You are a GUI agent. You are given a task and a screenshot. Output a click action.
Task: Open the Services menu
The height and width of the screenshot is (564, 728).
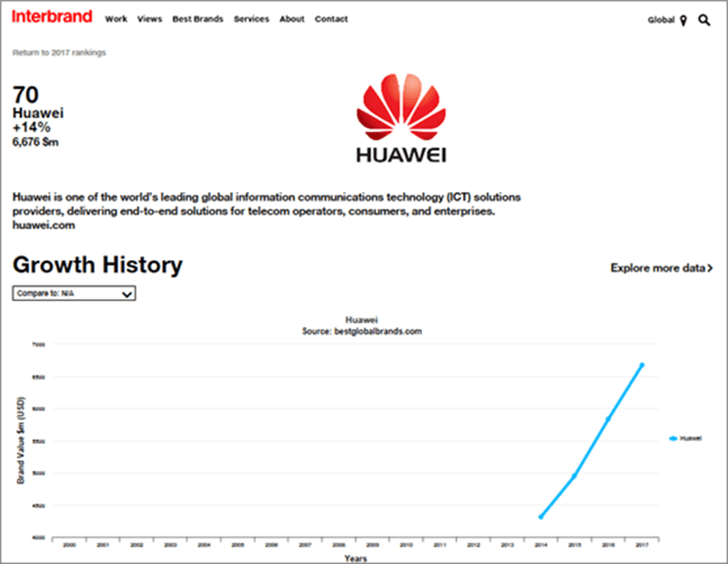[x=251, y=19]
